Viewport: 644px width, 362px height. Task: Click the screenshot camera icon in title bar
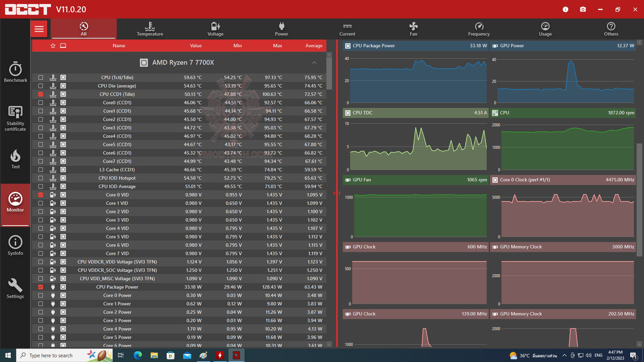pyautogui.click(x=583, y=9)
